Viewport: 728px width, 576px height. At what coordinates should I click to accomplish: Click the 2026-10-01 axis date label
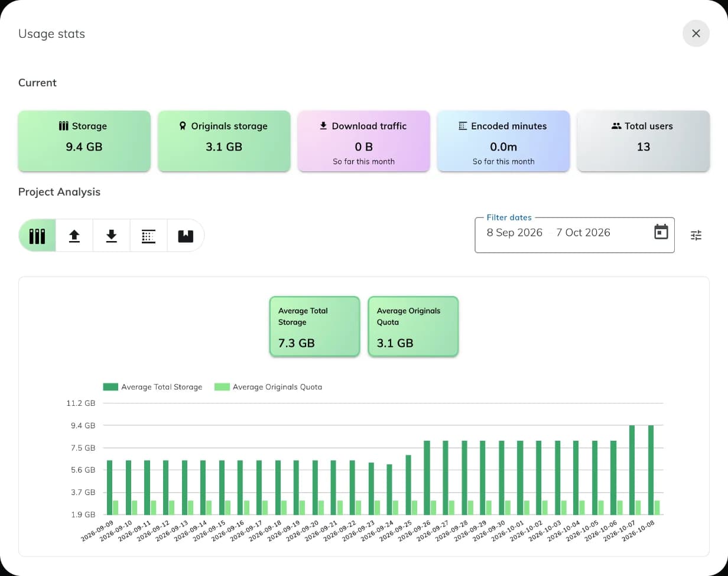pos(507,531)
